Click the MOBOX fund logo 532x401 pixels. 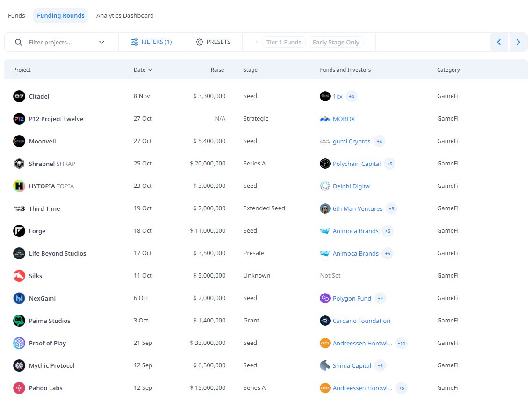tap(325, 119)
